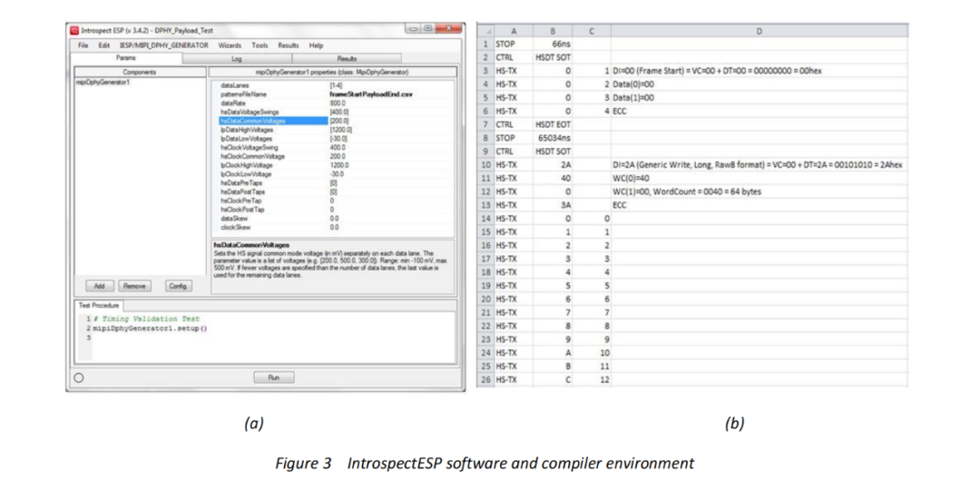Select the hsDataPostTaps property
Screen dimensions: 980x491
(242, 192)
